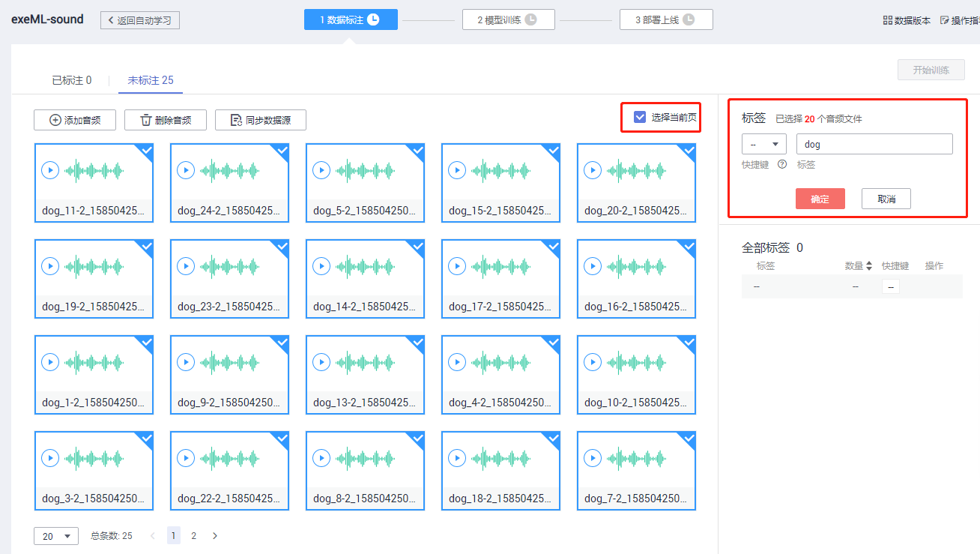Play the dog_20-2 audio clip
Viewport: 980px width, 554px height.
[593, 170]
